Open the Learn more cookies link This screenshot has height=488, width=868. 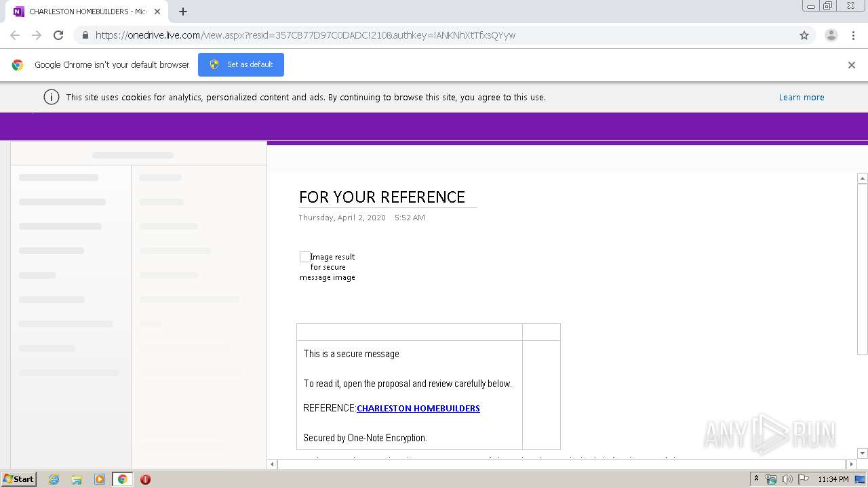802,97
